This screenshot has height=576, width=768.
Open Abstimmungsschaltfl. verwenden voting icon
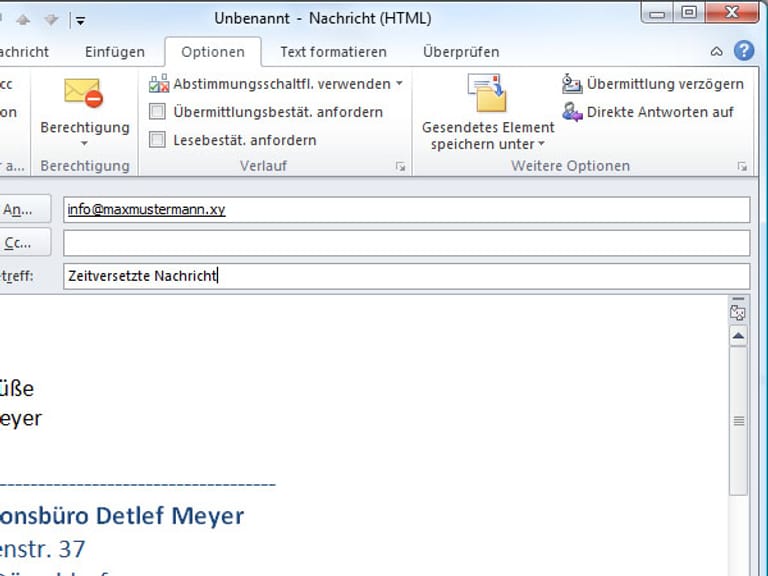(159, 84)
